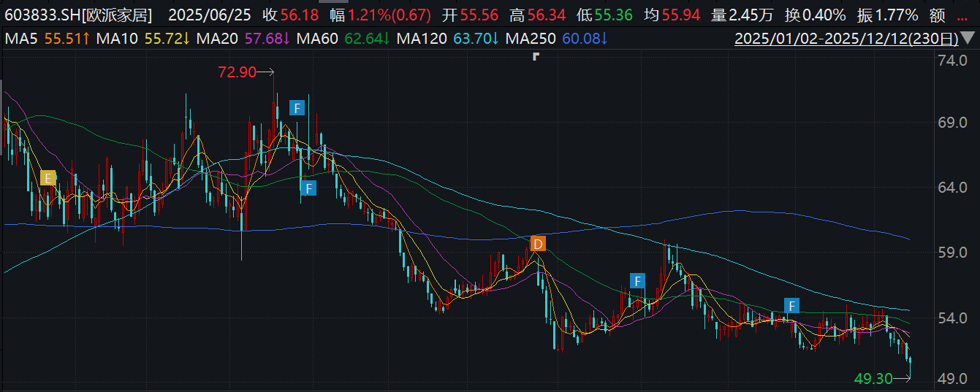980x392 pixels.
Task: Click the F marker just right of D
Action: (638, 280)
